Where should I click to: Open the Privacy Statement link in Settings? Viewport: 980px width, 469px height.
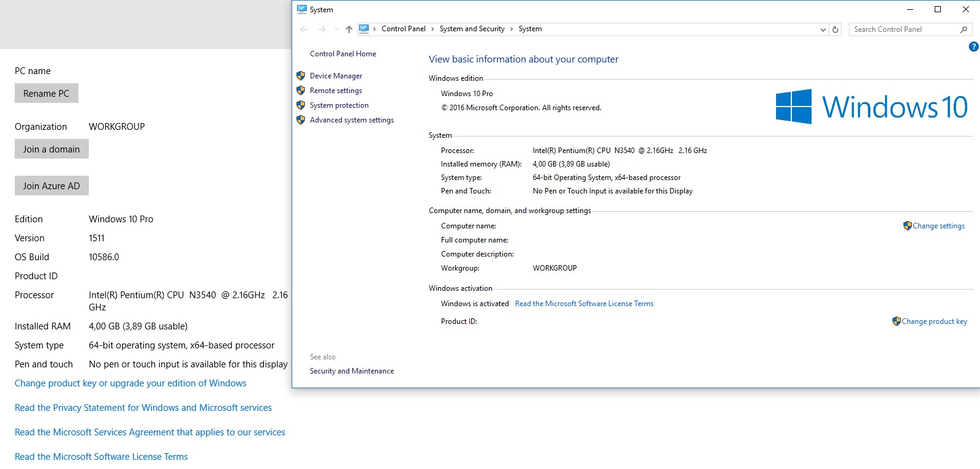[x=143, y=408]
